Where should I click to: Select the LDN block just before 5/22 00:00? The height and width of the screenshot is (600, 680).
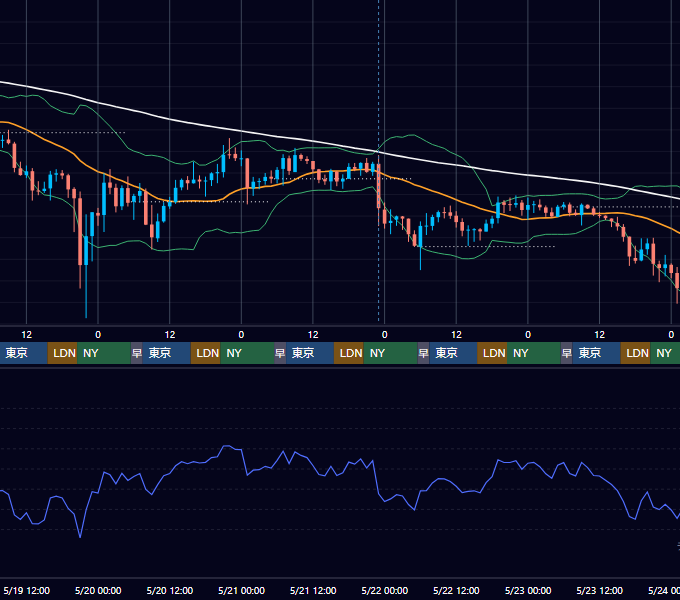[349, 353]
